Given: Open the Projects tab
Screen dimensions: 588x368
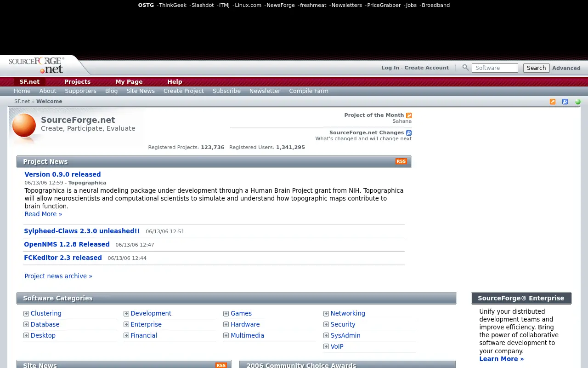Looking at the screenshot, I should coord(77,82).
